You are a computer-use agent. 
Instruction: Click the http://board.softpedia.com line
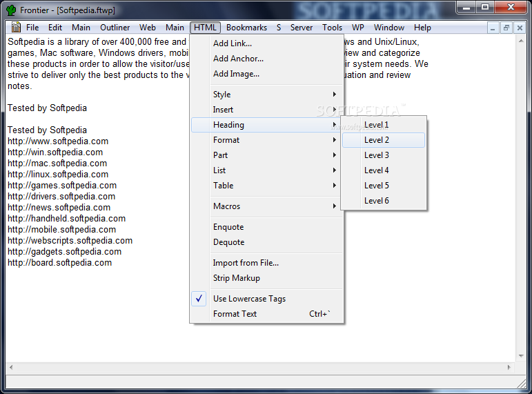(60, 263)
